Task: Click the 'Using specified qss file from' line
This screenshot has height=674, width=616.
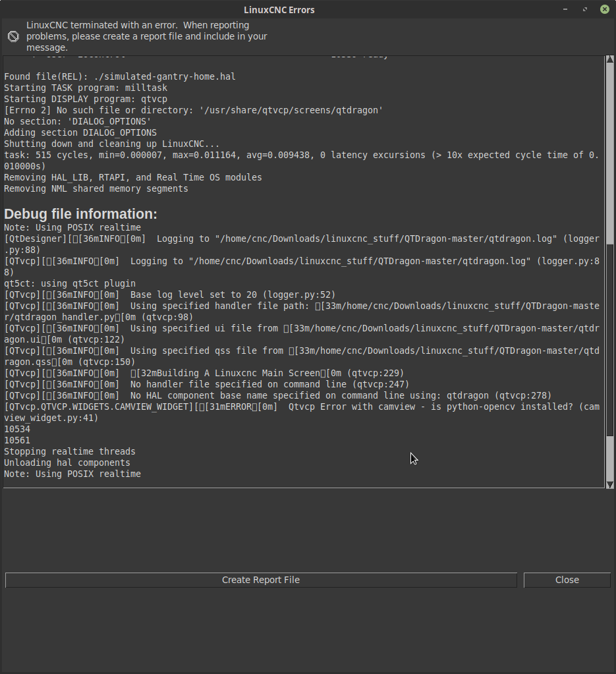Action: click(301, 356)
